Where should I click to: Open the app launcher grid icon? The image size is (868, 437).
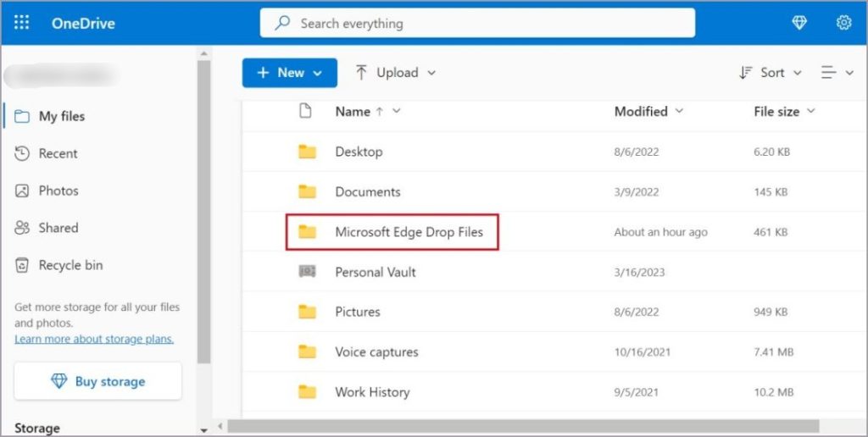[21, 23]
